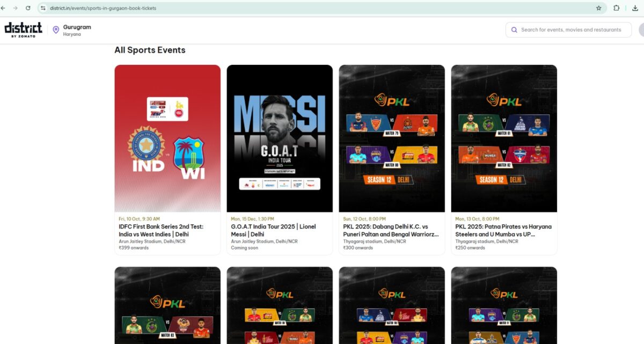Click the District by Zomato logo

(23, 30)
